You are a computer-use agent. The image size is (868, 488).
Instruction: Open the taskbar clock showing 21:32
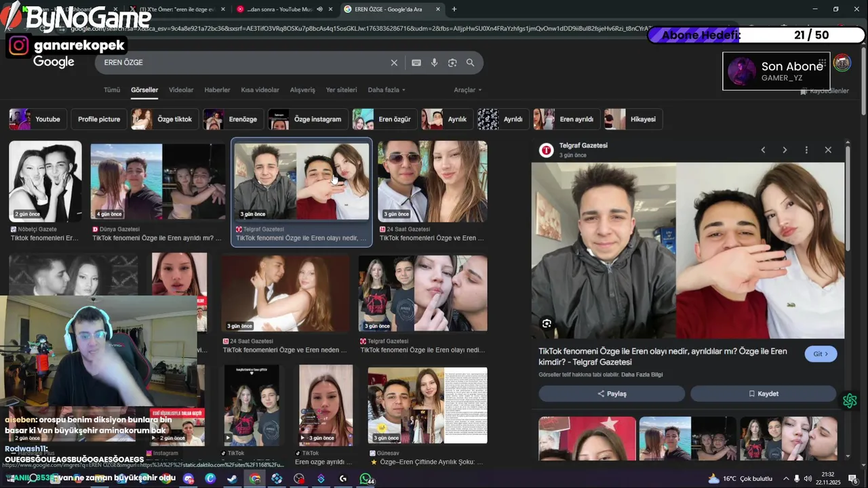[x=828, y=479]
